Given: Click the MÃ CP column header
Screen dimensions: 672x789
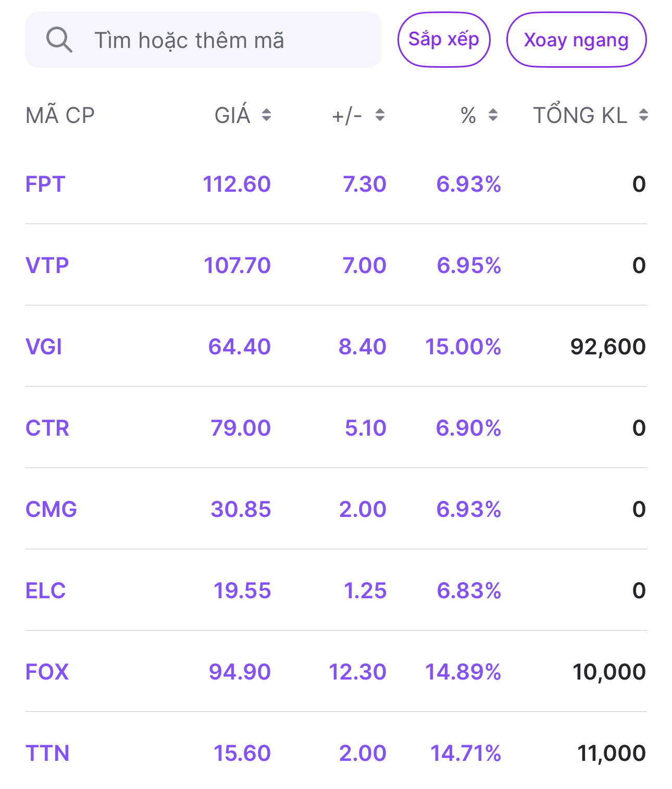Looking at the screenshot, I should 60,115.
